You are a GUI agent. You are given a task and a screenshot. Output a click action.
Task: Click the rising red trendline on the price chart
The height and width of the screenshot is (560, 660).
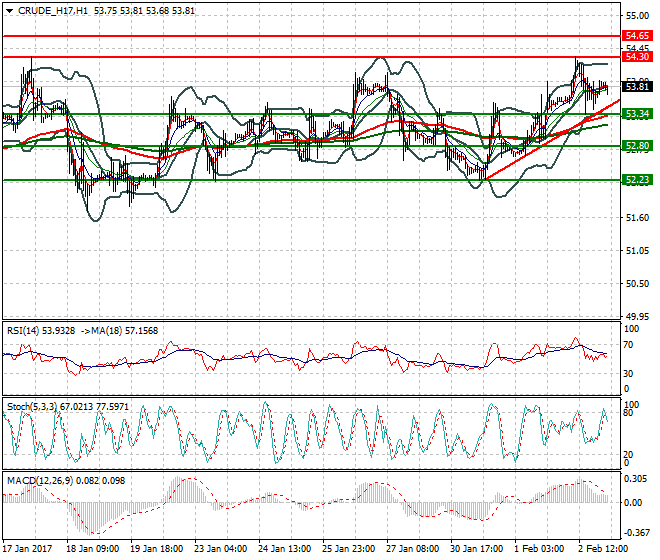(551, 140)
